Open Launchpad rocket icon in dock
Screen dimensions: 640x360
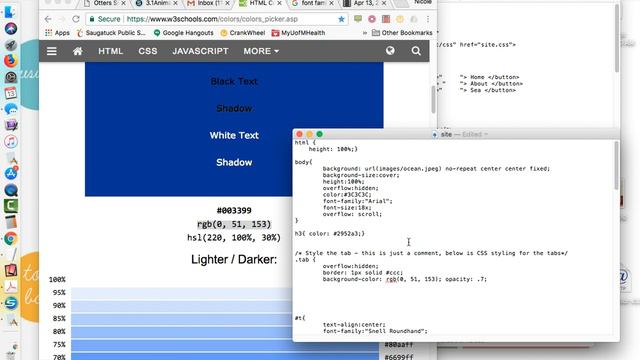(11, 44)
